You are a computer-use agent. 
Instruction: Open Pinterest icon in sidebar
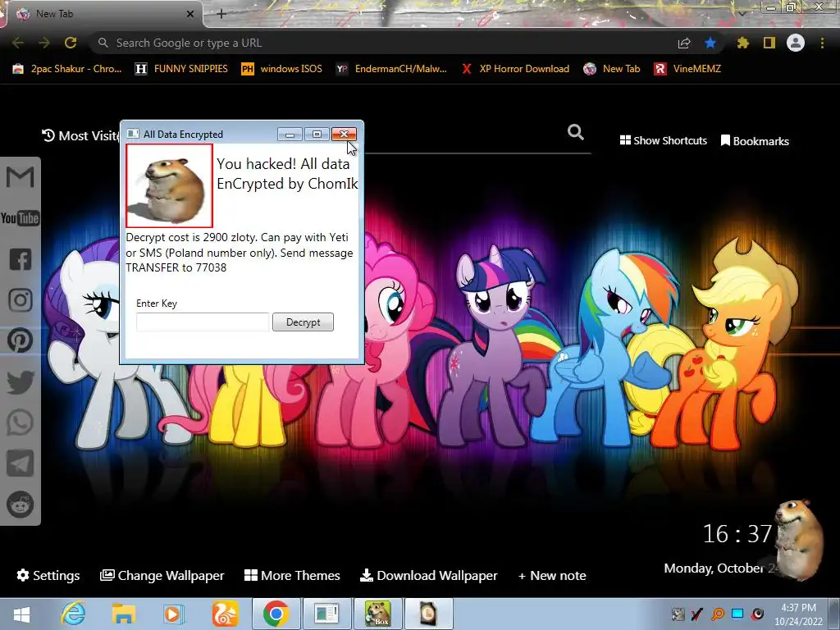click(x=20, y=340)
